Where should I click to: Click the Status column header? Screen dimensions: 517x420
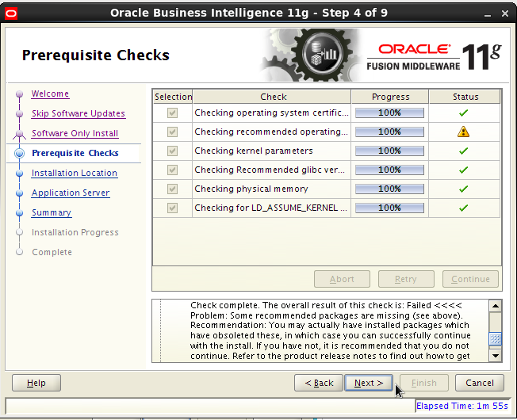[465, 97]
